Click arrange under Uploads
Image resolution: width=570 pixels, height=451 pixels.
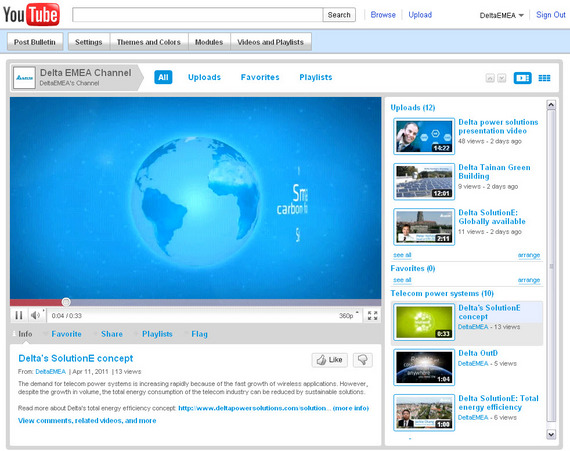click(x=529, y=255)
